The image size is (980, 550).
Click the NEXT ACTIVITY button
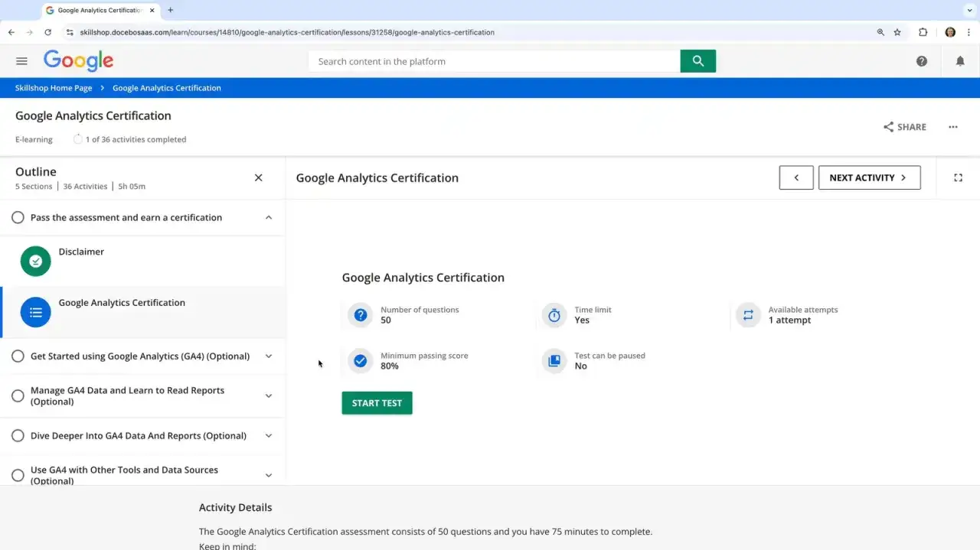coord(869,177)
